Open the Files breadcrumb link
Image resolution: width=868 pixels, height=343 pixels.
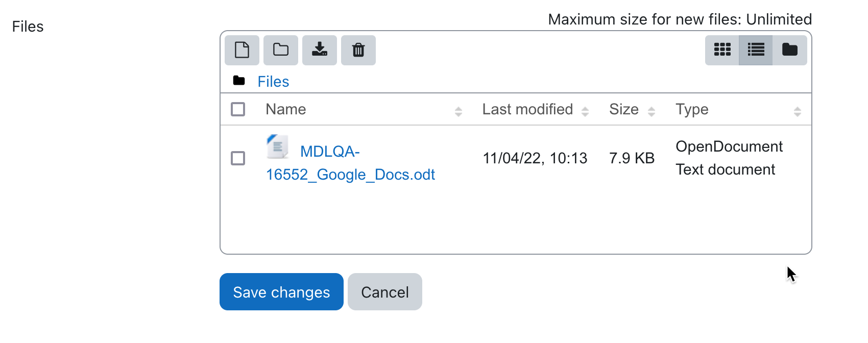273,82
